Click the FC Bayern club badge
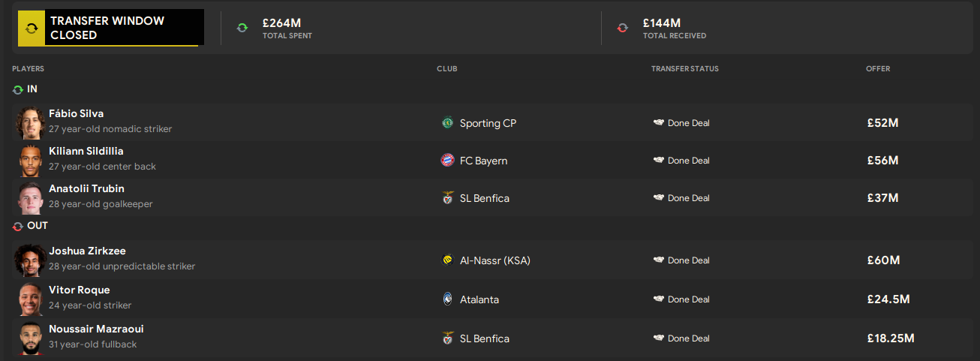The image size is (980, 361). click(x=448, y=161)
